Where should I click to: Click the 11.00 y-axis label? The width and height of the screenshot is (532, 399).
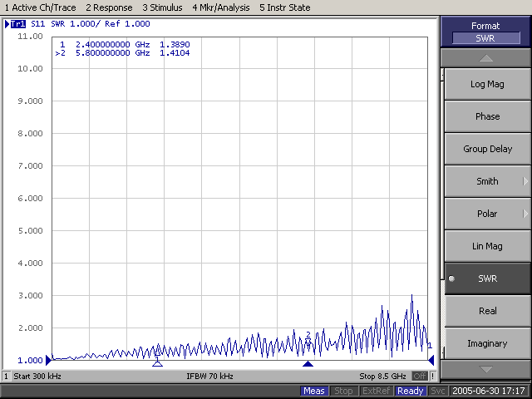pyautogui.click(x=30, y=37)
